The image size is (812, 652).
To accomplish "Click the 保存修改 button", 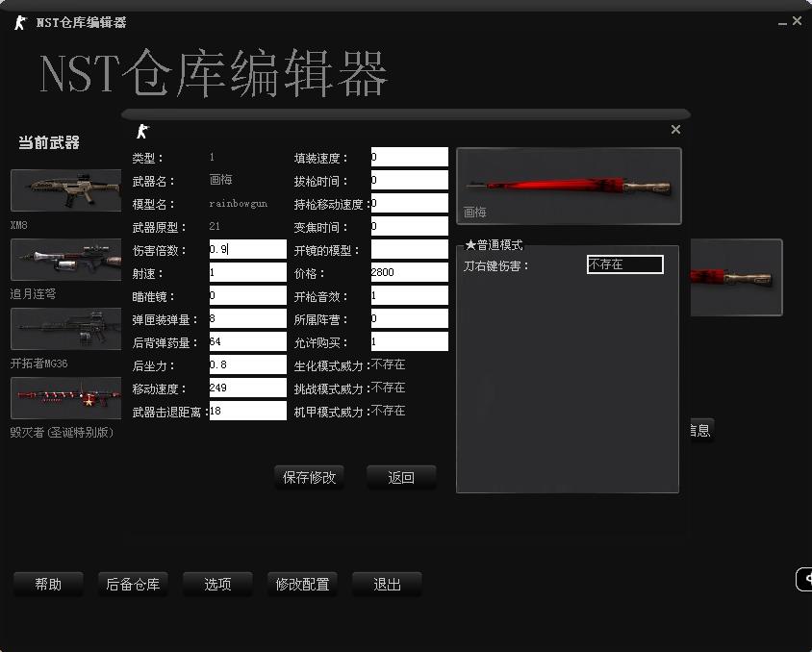I will 309,477.
